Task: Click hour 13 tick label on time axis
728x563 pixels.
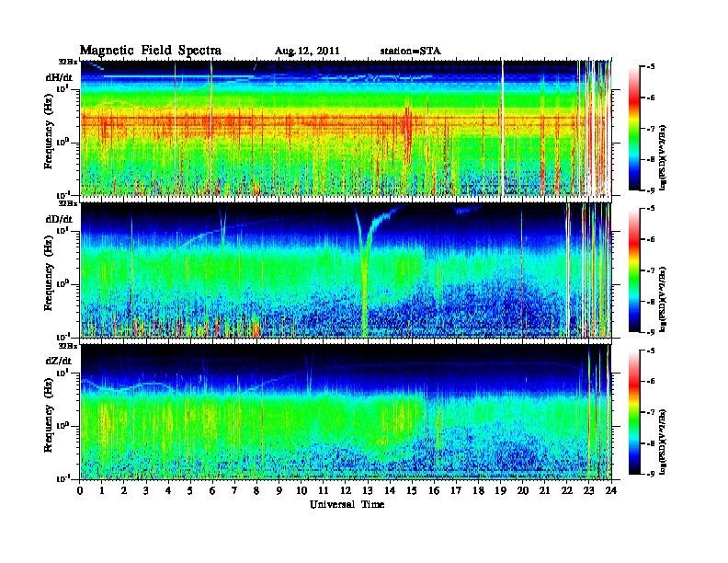Action: click(368, 490)
